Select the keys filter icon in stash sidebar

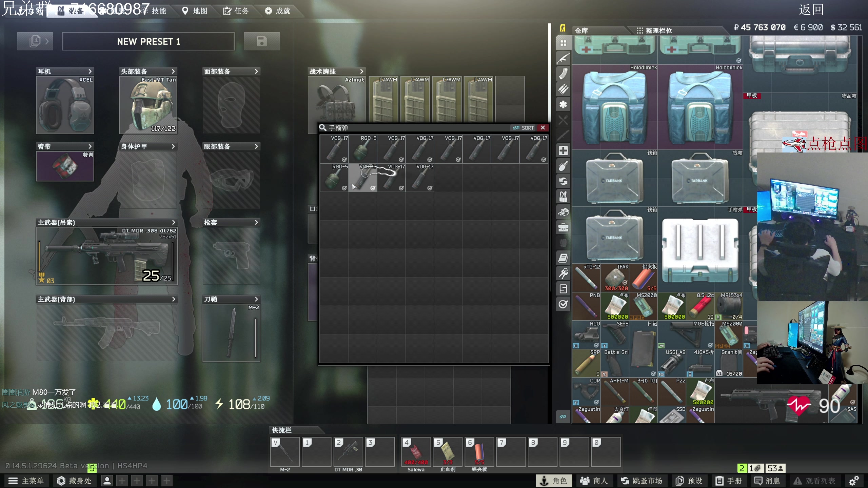[x=563, y=273]
